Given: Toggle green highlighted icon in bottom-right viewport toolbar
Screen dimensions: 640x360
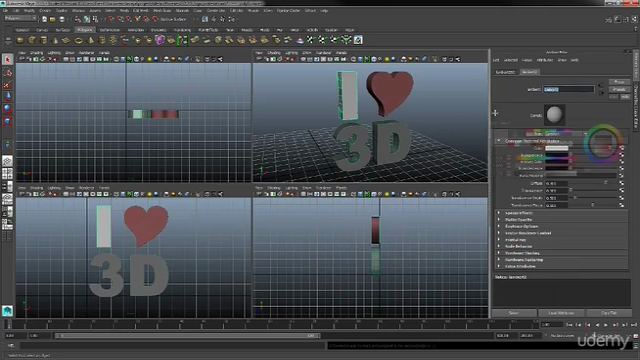Looking at the screenshot, I should click(x=366, y=194).
